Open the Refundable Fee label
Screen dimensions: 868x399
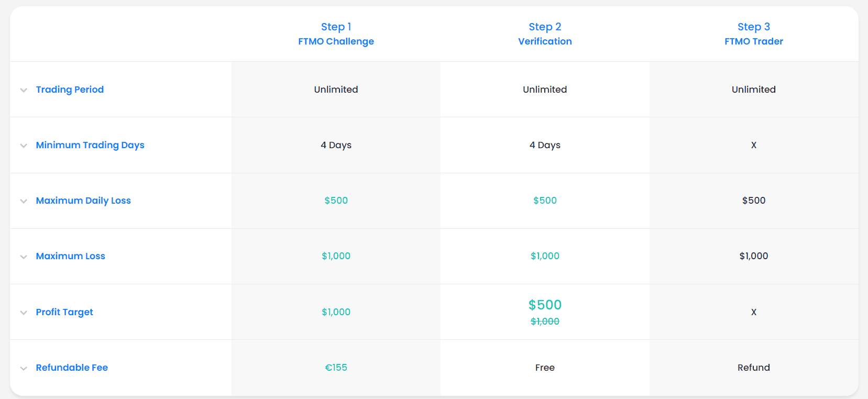tap(72, 368)
